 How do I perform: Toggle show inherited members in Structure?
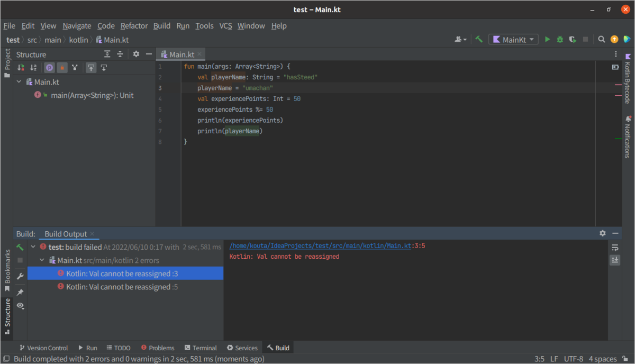[x=75, y=67]
